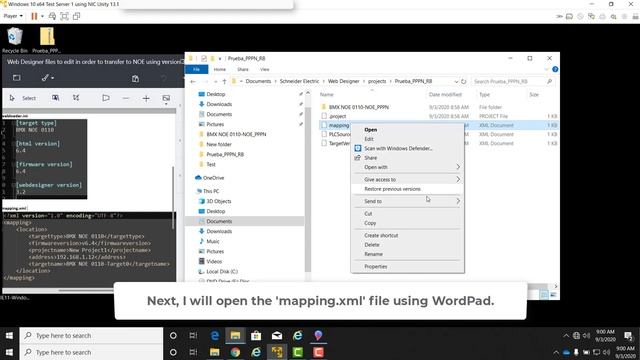Click the Unity mode icon in Player toolbar
The width and height of the screenshot is (640, 360).
coord(76,16)
